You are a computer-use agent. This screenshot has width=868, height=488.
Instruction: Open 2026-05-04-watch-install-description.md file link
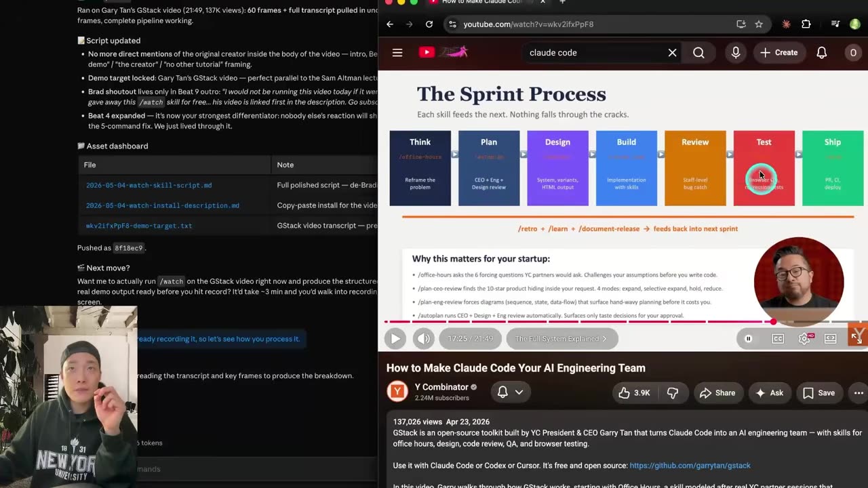[163, 205]
